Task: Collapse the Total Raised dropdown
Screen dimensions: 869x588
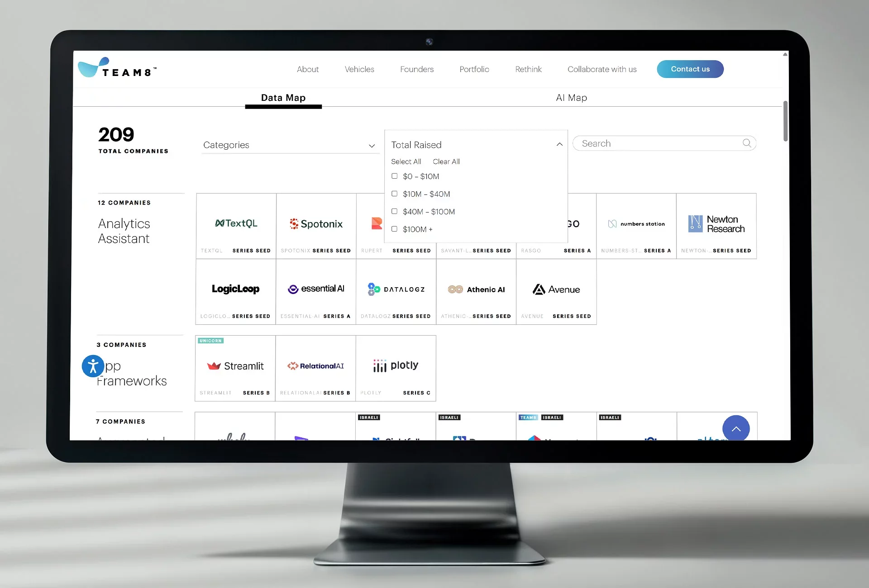Action: click(559, 145)
